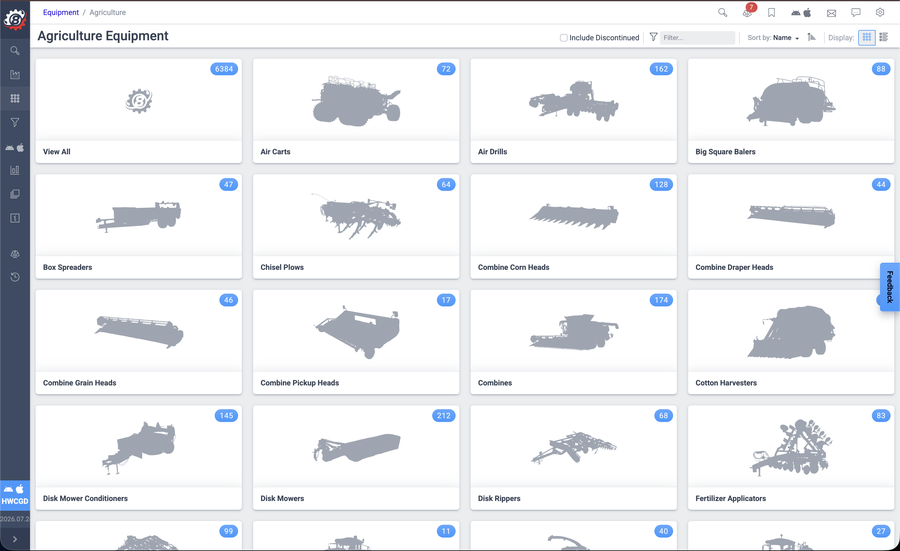Viewport: 900px width, 551px height.
Task: Go to Equipment breadcrumb link
Action: coord(61,12)
